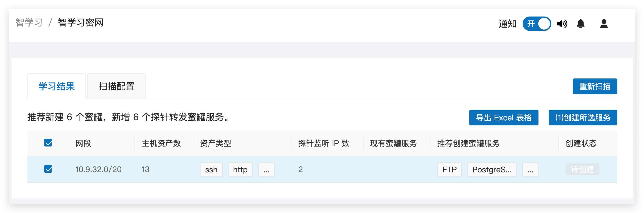Screen dimensions: 644x213
Task: Click the PostgreS... service tag
Action: [492, 170]
